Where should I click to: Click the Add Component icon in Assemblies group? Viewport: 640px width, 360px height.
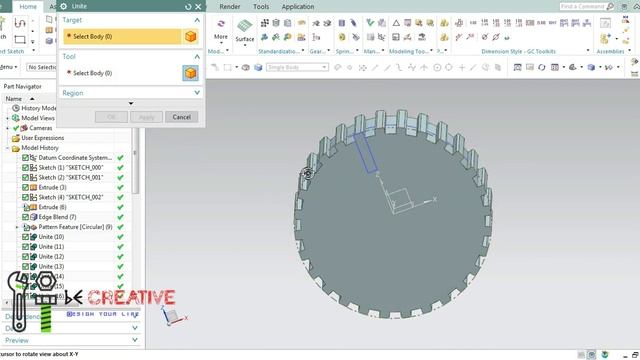tap(604, 39)
